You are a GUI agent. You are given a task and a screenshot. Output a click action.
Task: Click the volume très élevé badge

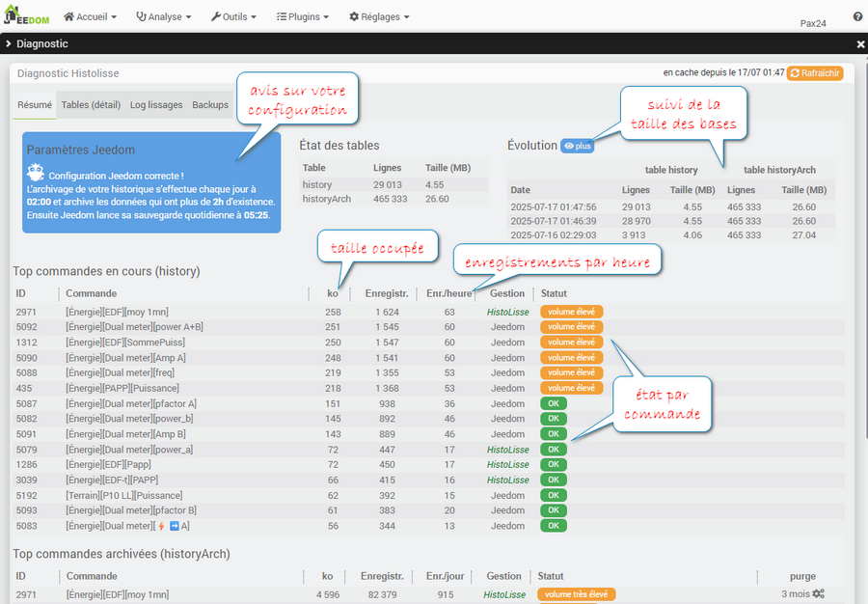click(577, 594)
